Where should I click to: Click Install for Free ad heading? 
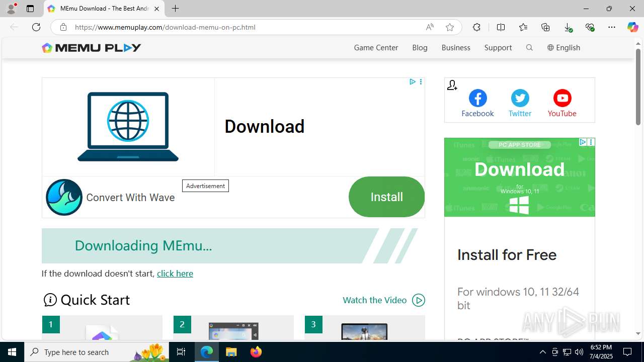507,255
